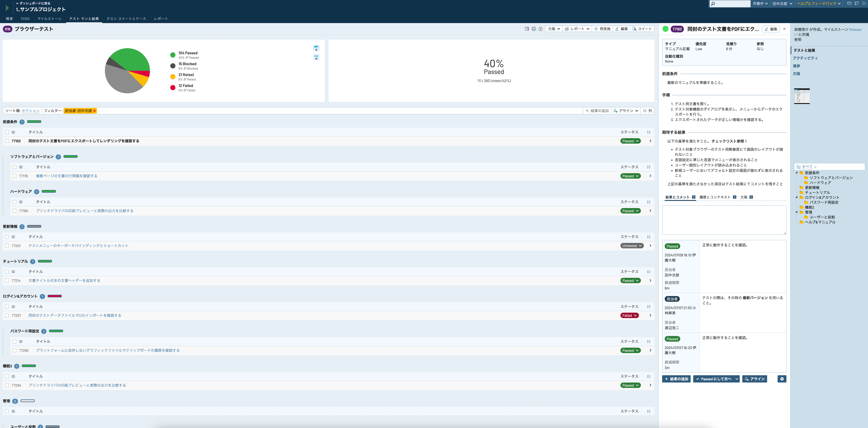Click the column settings icon in the 前提条件 header
The image size is (868, 428).
point(649,132)
